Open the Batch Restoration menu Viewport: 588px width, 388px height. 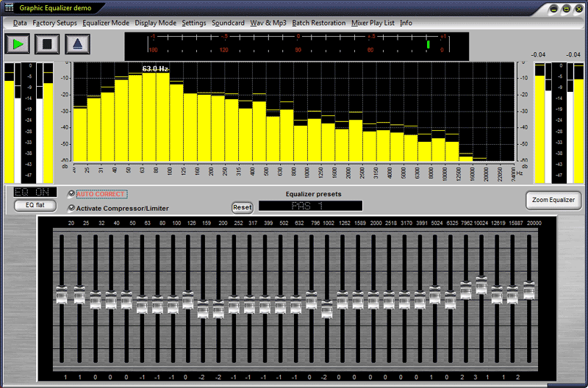pyautogui.click(x=318, y=23)
